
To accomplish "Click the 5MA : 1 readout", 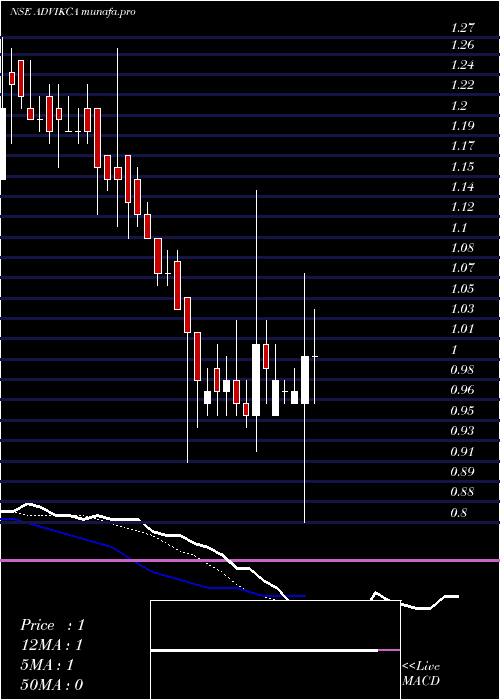I will [47, 665].
